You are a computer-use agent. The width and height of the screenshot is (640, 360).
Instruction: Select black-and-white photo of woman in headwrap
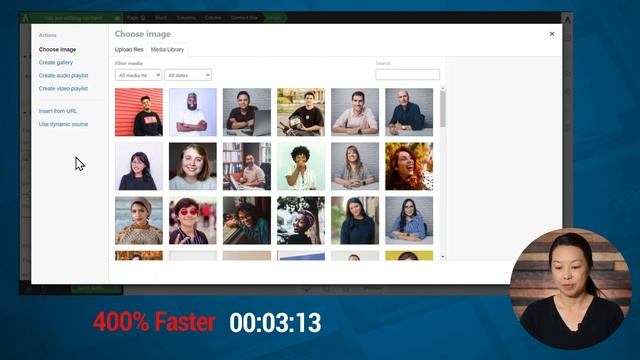pos(301,220)
